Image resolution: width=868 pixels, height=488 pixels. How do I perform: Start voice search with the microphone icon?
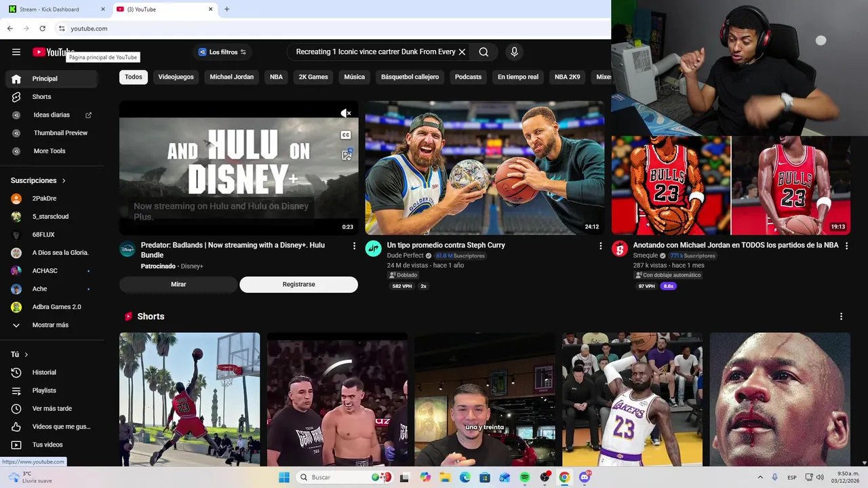514,52
